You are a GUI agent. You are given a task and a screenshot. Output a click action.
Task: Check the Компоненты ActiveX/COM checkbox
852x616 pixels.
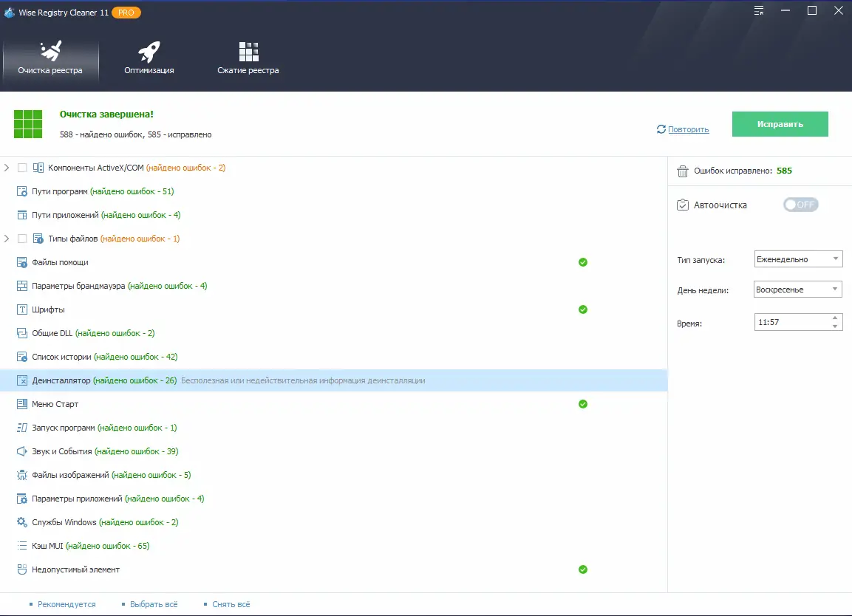click(x=21, y=168)
